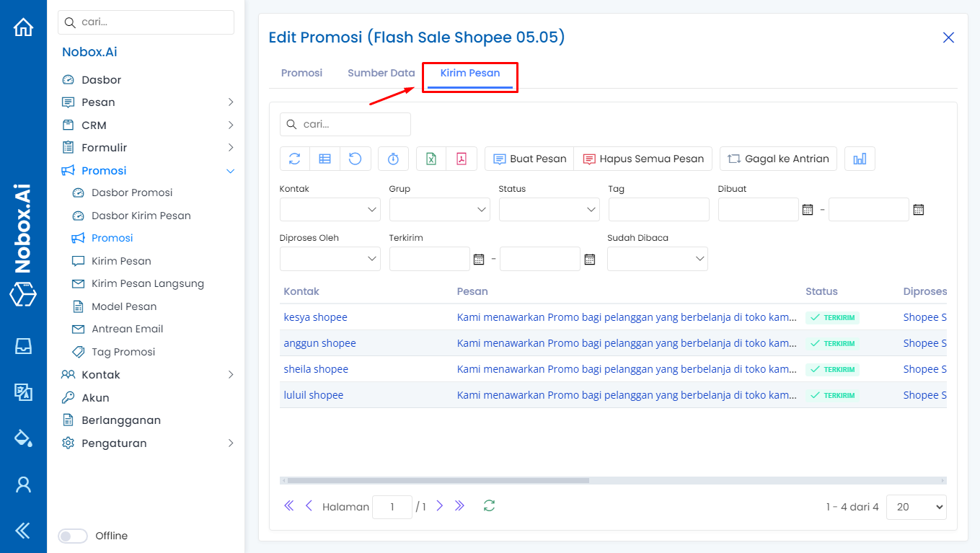Screen dimensions: 980x553
Task: Switch to the Sumber Data tab
Action: pyautogui.click(x=381, y=73)
